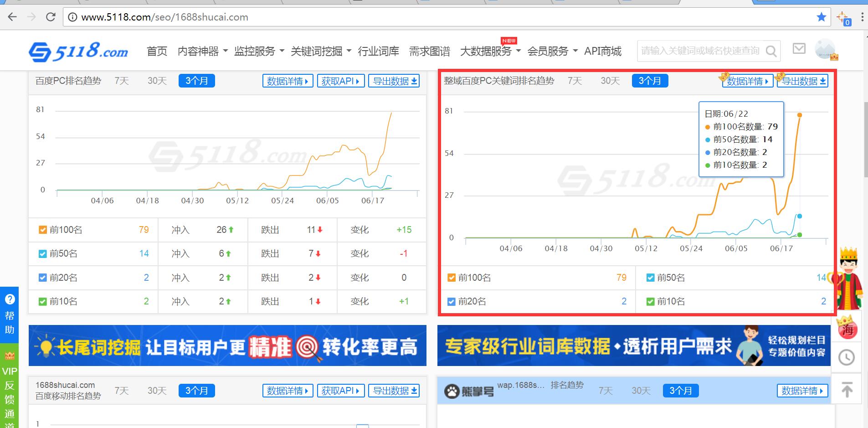Click the orange 06/22 data point on chart

[x=800, y=115]
